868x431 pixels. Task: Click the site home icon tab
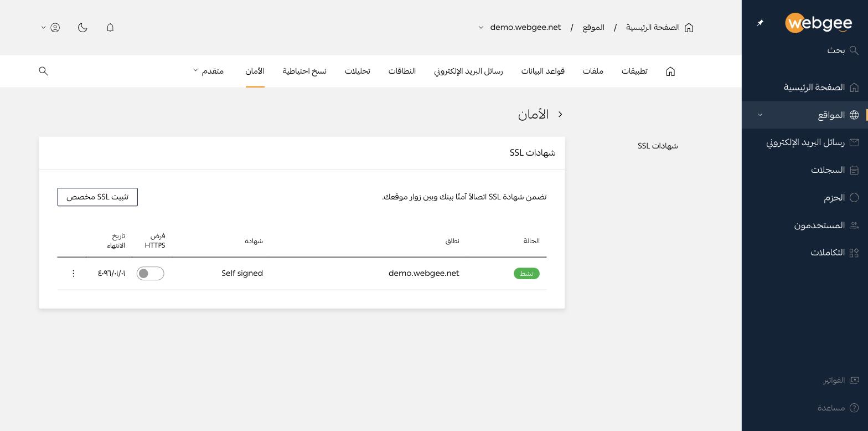tap(670, 71)
